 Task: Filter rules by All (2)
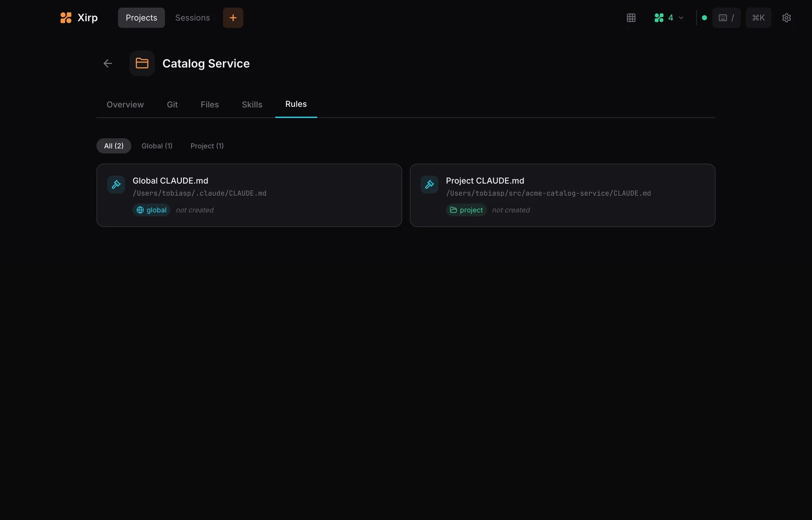114,146
